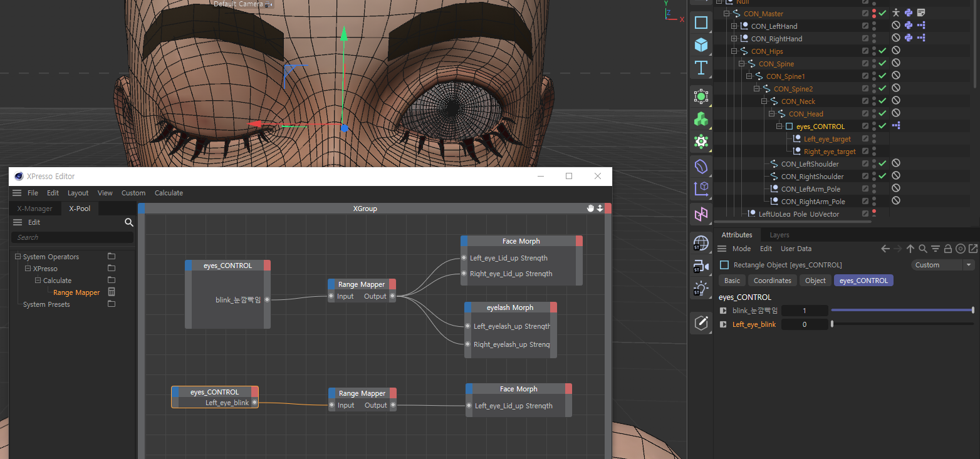980x459 pixels.
Task: Toggle green checkmark on CON_Spine2
Action: click(x=882, y=88)
